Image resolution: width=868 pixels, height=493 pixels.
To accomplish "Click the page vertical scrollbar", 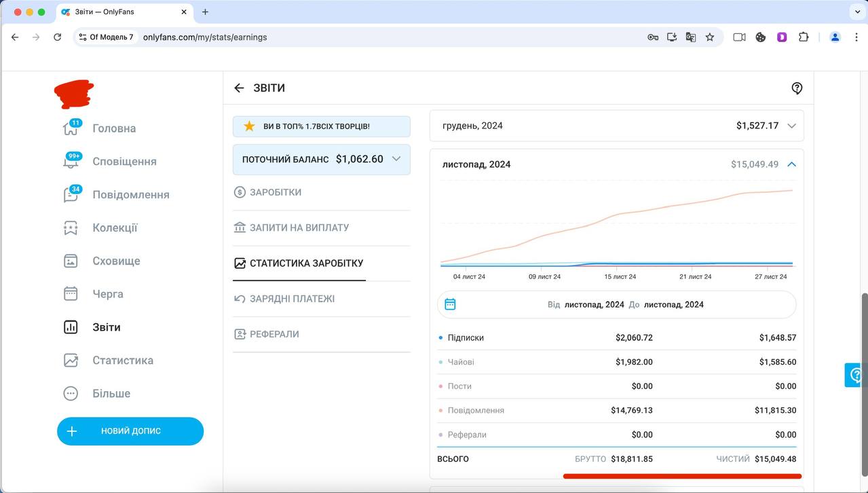I will click(864, 384).
